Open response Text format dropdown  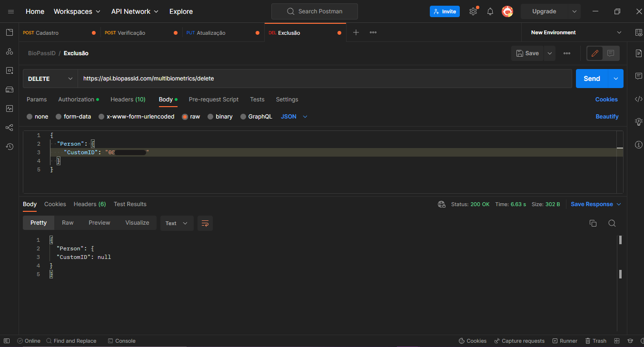(177, 223)
